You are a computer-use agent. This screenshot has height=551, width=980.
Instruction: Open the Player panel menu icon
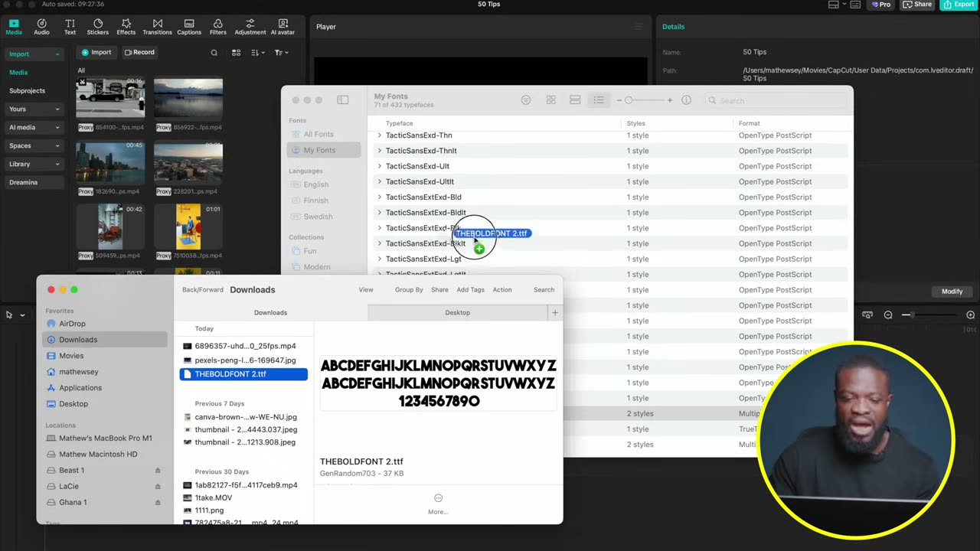click(x=639, y=27)
